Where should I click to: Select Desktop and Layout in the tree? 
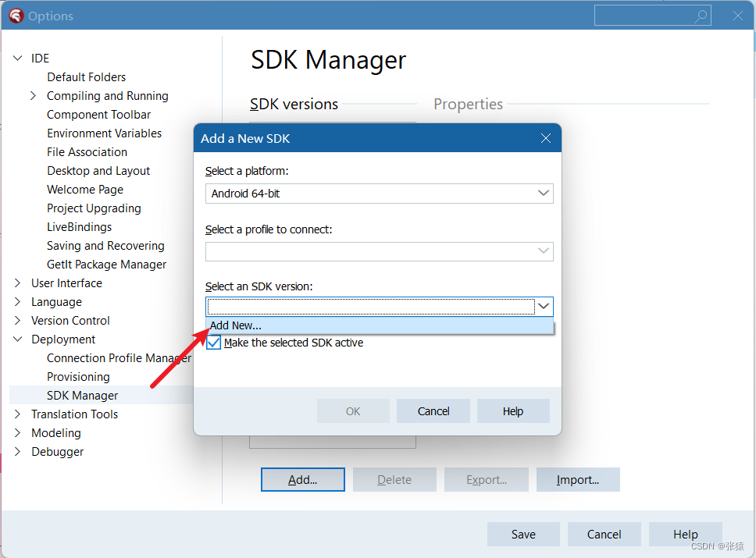tap(98, 171)
